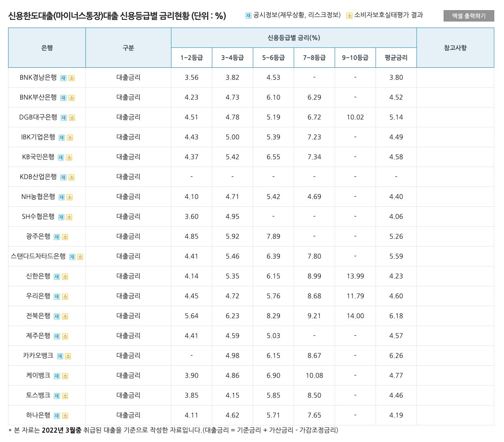504x442 pixels.
Task: Click the 카카오뱅크 bank name
Action: 38,356
